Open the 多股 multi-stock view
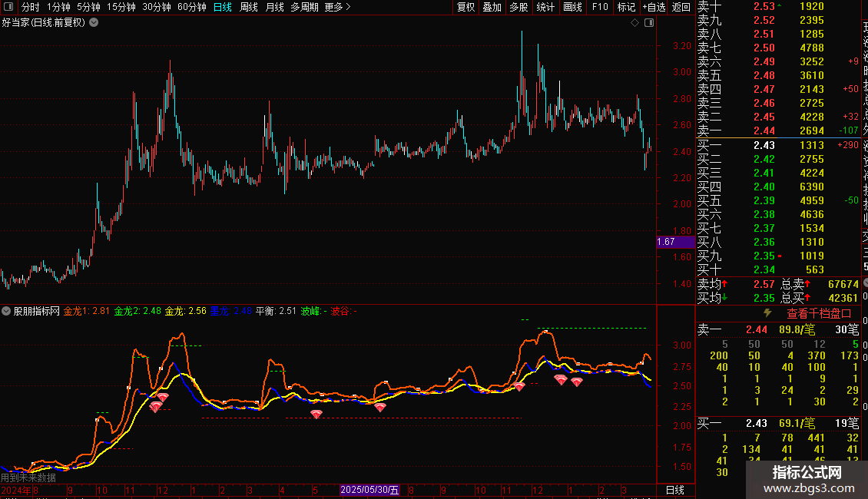 click(x=518, y=7)
